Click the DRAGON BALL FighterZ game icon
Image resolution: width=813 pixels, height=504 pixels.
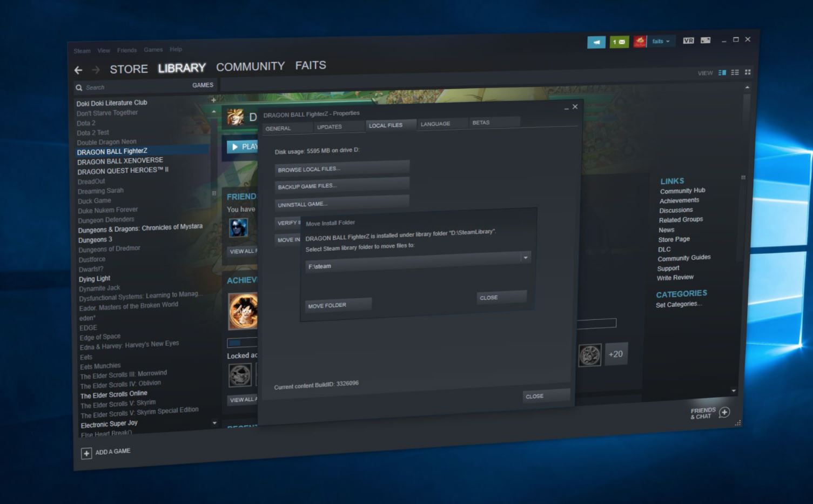[x=236, y=117]
